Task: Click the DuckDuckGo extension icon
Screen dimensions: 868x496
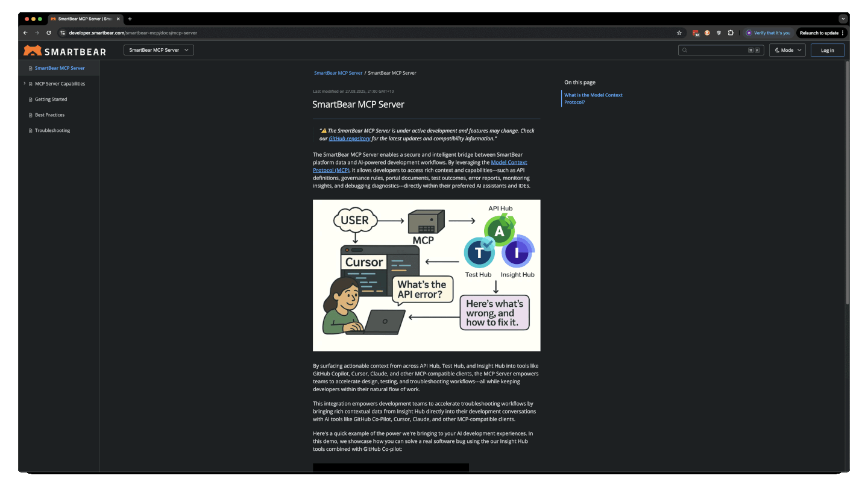Action: (707, 33)
